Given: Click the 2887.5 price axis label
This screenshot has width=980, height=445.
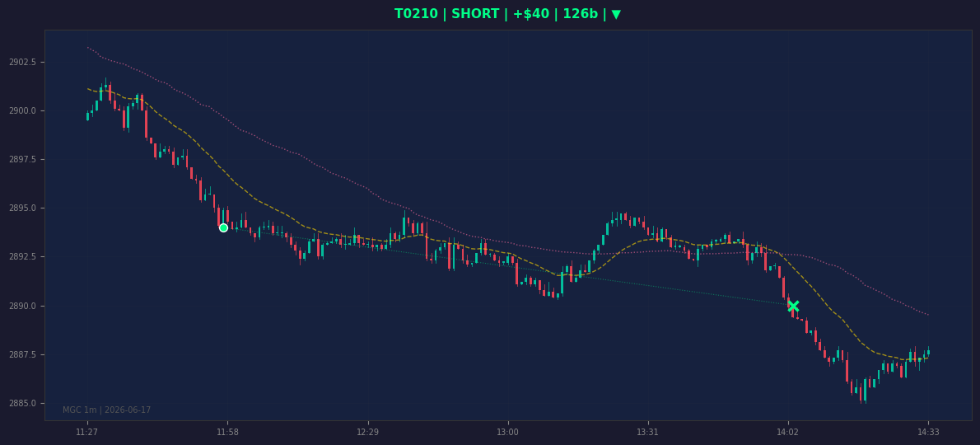Looking at the screenshot, I should (x=22, y=354).
